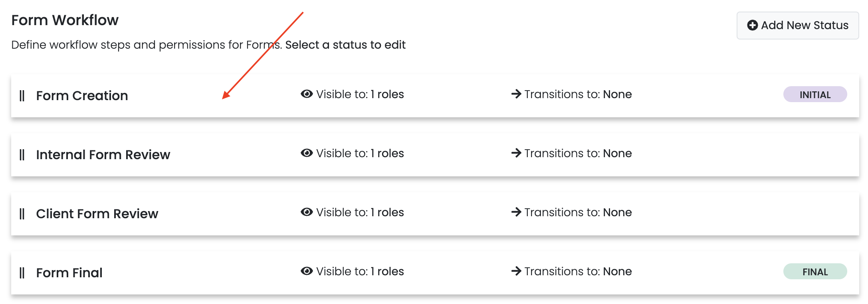Image resolution: width=868 pixels, height=304 pixels.
Task: Open the Internal Form Review status
Action: click(x=103, y=155)
